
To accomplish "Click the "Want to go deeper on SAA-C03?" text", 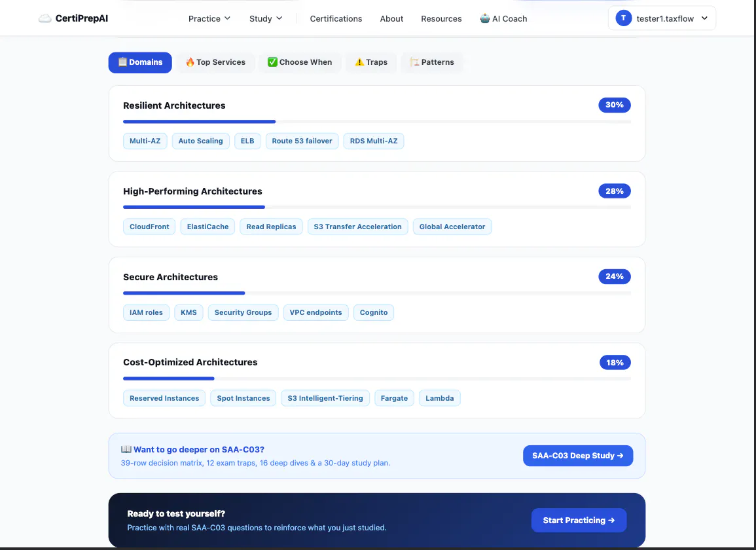I will click(198, 449).
